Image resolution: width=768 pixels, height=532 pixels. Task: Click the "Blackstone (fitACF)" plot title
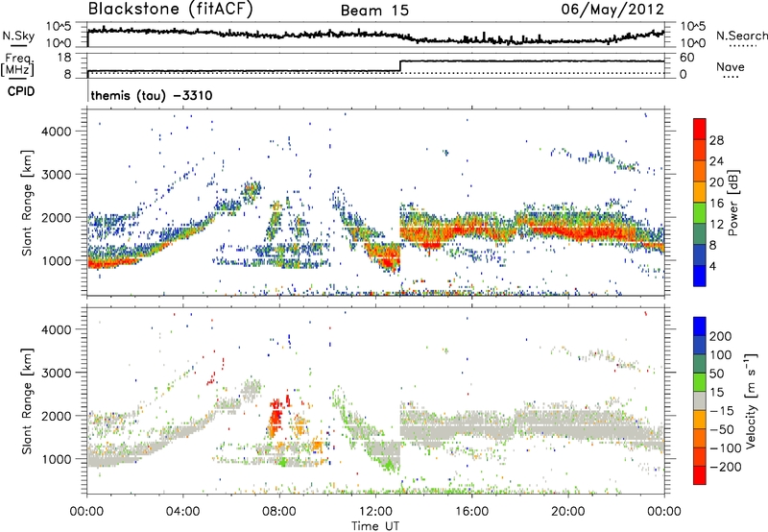click(171, 9)
